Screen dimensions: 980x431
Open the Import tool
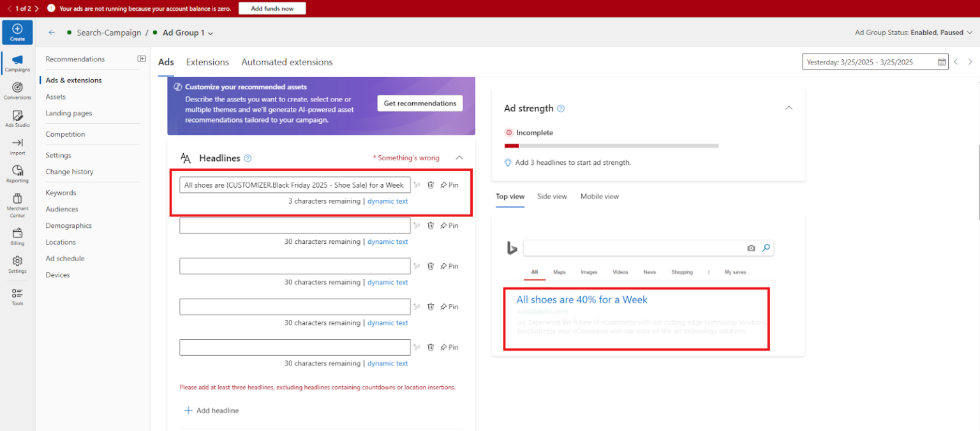[17, 147]
